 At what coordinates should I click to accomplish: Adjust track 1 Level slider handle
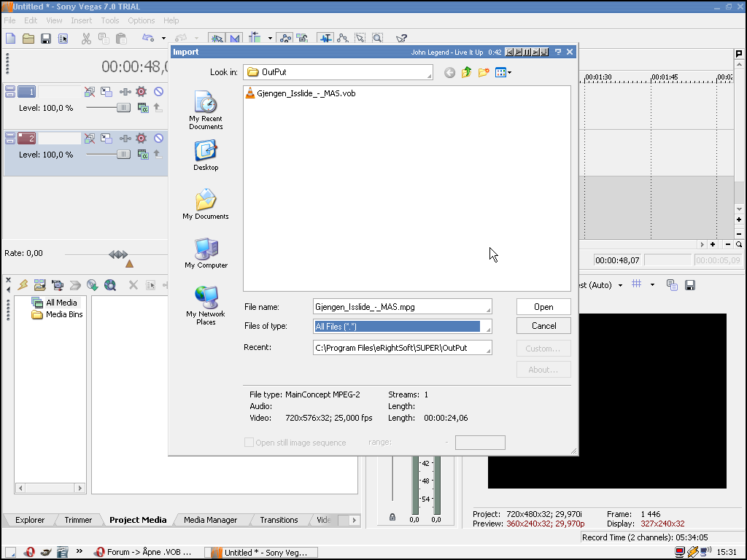tap(123, 108)
